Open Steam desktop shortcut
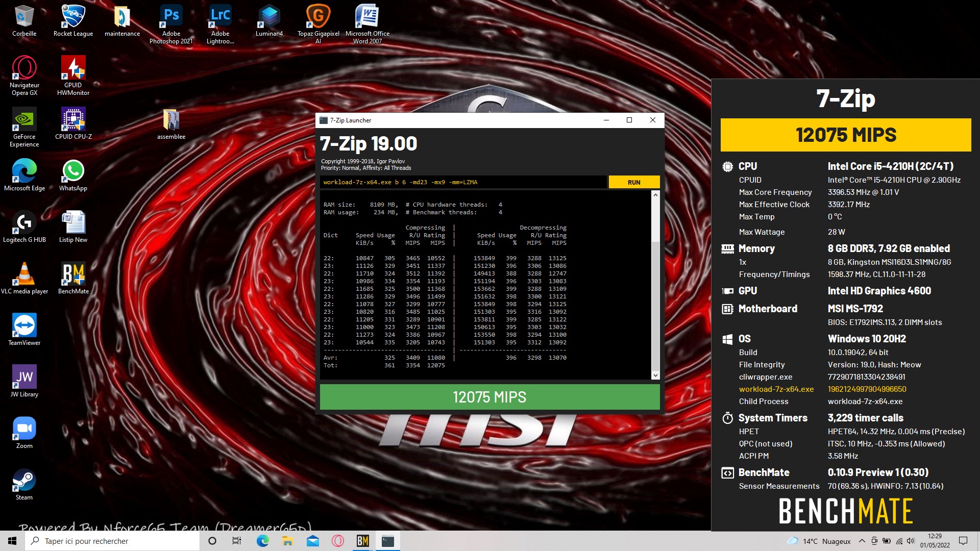This screenshot has height=551, width=980. (24, 484)
